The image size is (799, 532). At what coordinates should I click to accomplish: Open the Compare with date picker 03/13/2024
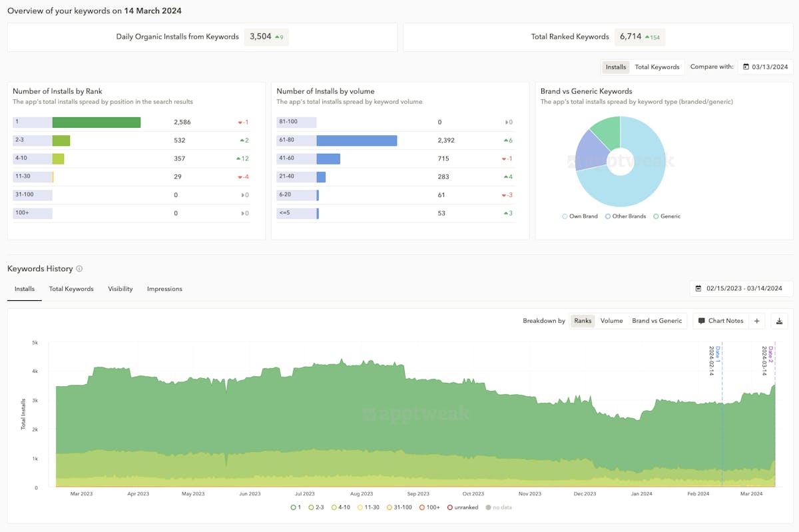click(768, 67)
